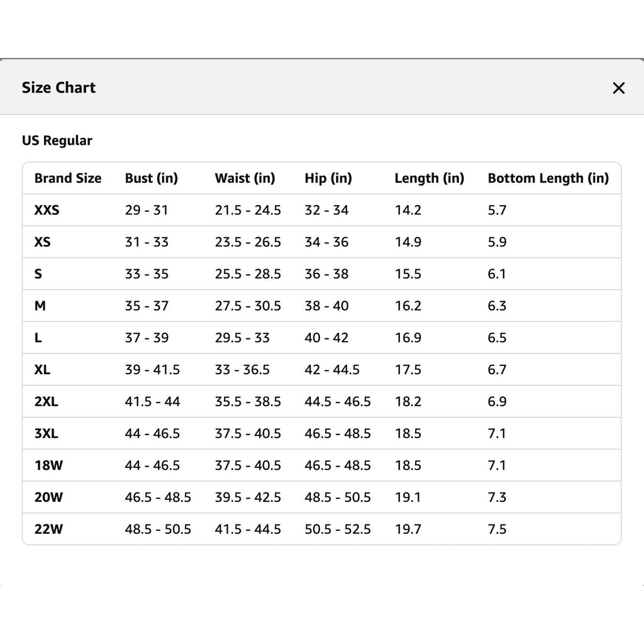
Task: Select 20W bottom length value '7.3'
Action: [x=497, y=497]
